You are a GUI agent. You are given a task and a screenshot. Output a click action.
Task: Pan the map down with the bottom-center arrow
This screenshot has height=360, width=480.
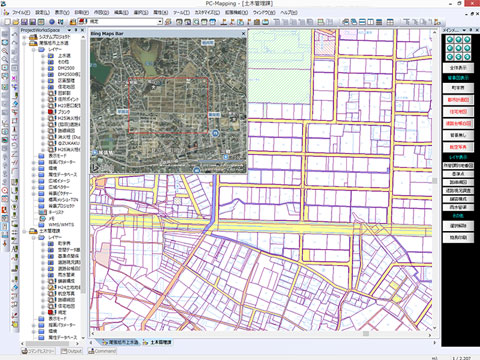(458, 57)
